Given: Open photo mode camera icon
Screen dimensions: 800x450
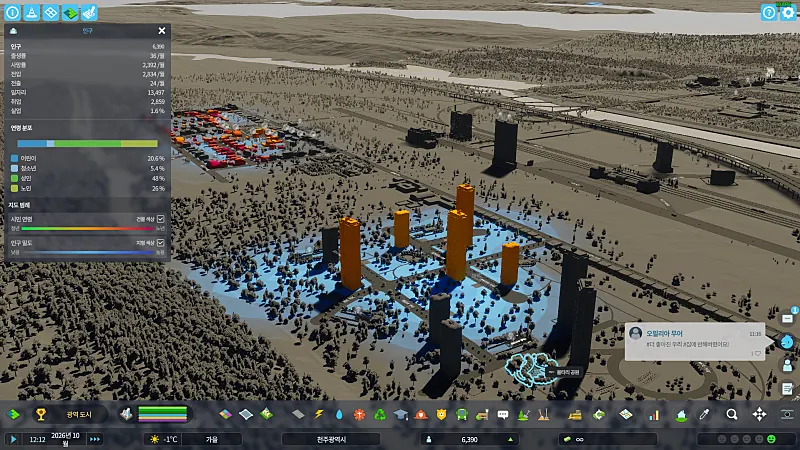Looking at the screenshot, I should [787, 414].
